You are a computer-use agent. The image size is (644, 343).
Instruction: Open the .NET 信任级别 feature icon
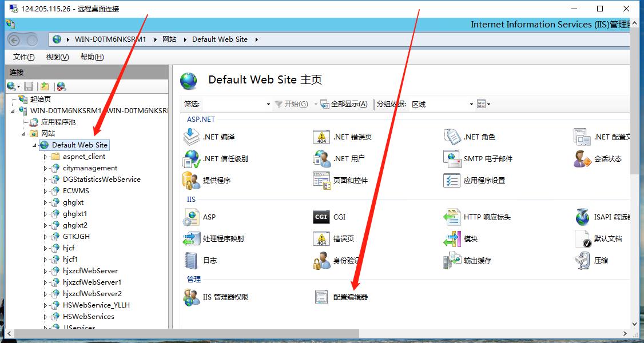(192, 159)
